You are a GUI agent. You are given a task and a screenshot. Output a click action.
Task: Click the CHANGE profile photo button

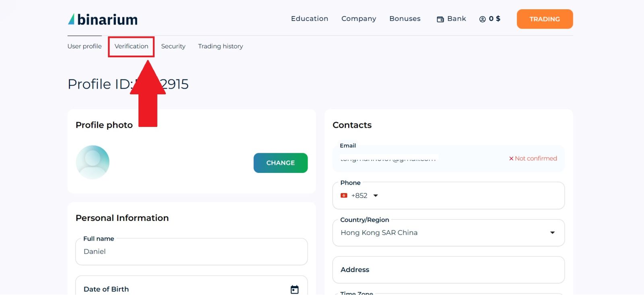point(281,163)
